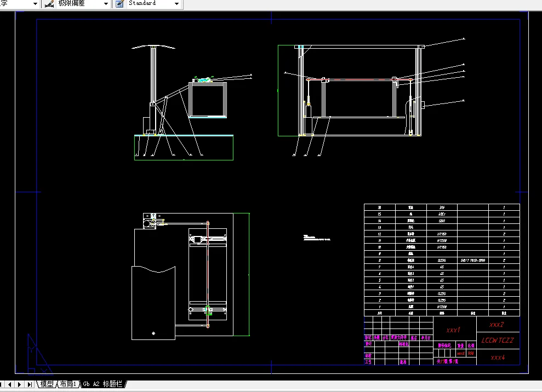Click the table style manager icon
542x392 pixels.
[x=119, y=4]
